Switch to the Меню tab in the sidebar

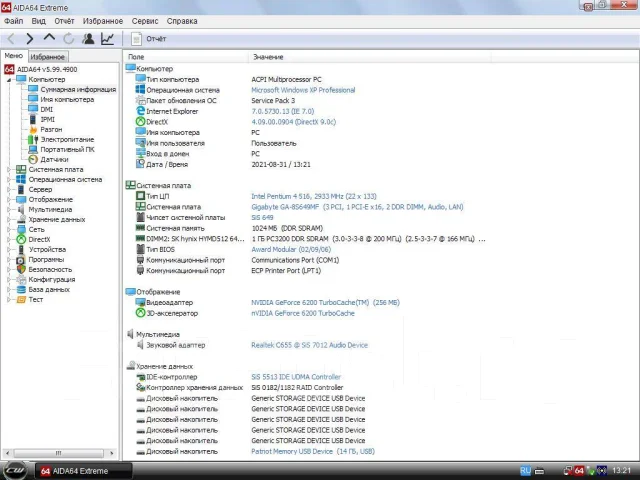[x=14, y=56]
